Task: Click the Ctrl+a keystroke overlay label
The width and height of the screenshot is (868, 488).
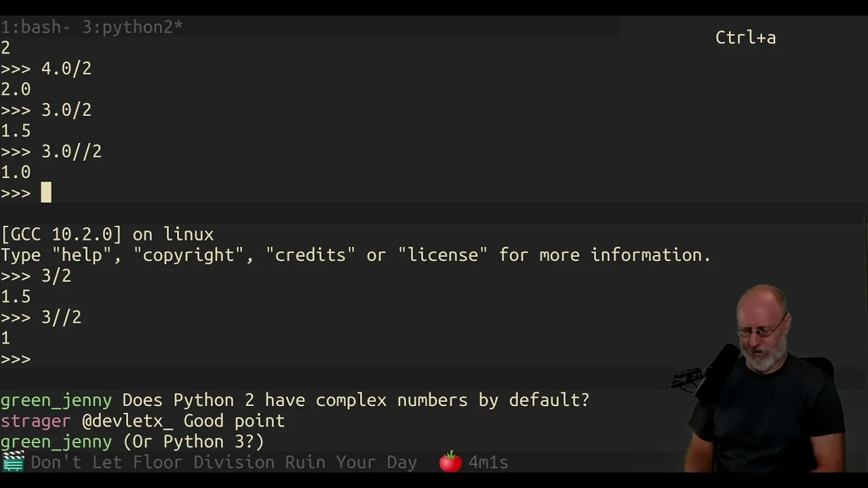Action: tap(745, 38)
